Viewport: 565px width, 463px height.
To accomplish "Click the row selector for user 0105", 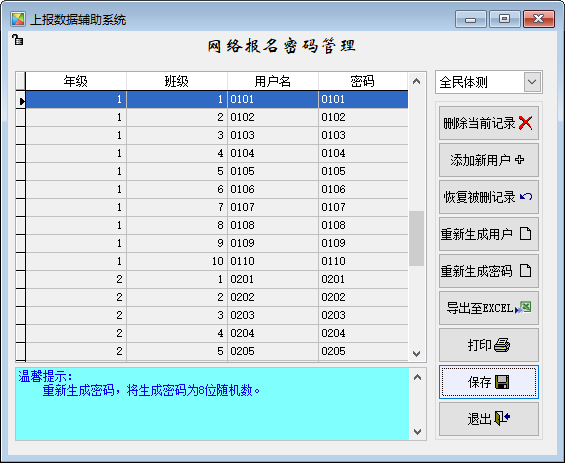I will pyautogui.click(x=21, y=171).
